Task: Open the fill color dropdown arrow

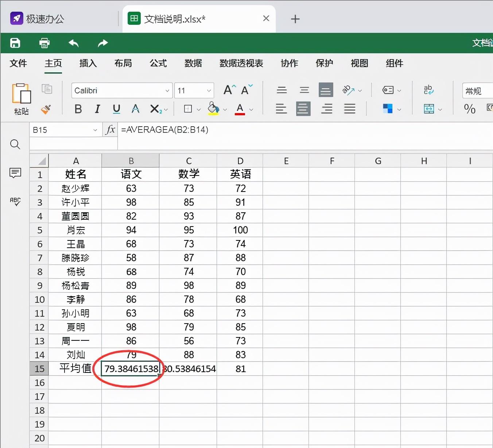Action: coord(225,109)
